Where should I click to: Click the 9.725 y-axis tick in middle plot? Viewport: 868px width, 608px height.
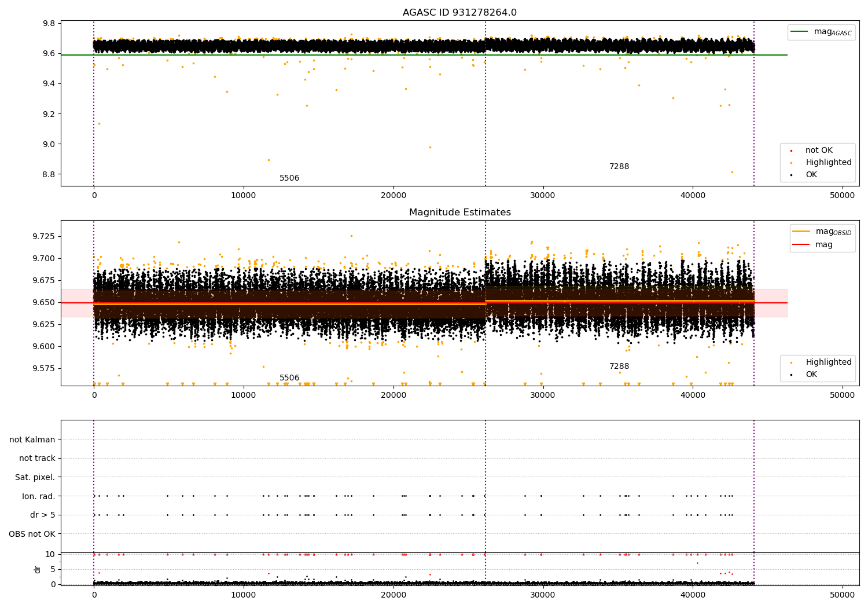tap(45, 236)
